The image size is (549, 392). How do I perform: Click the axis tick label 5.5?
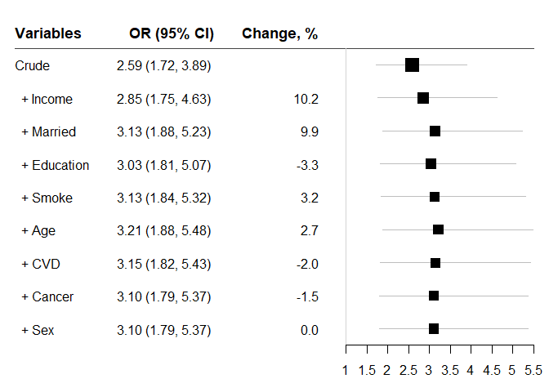tap(533, 371)
